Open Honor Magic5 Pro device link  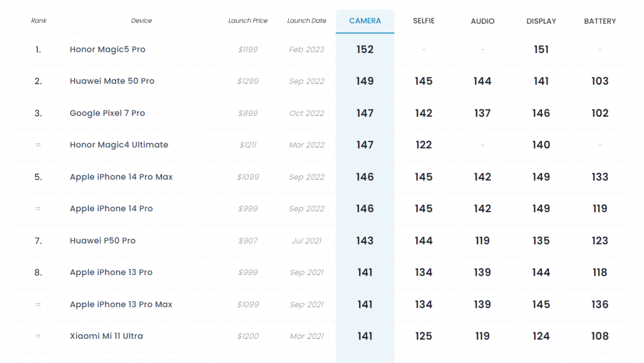click(107, 49)
